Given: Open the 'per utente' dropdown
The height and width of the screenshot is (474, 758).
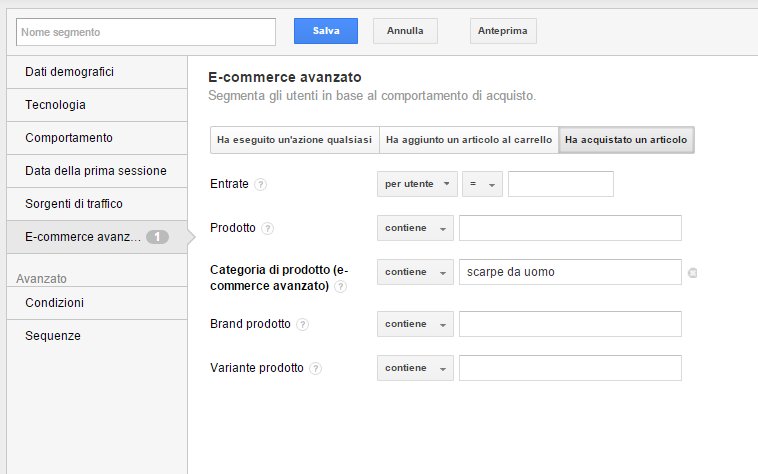Looking at the screenshot, I should pyautogui.click(x=417, y=185).
